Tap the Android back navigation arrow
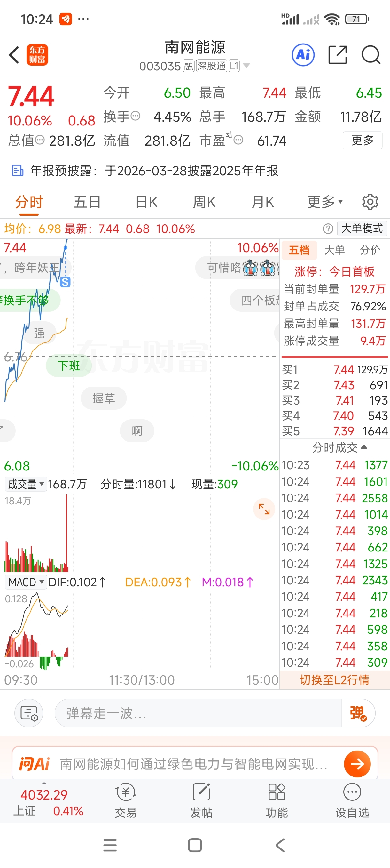 [280, 845]
